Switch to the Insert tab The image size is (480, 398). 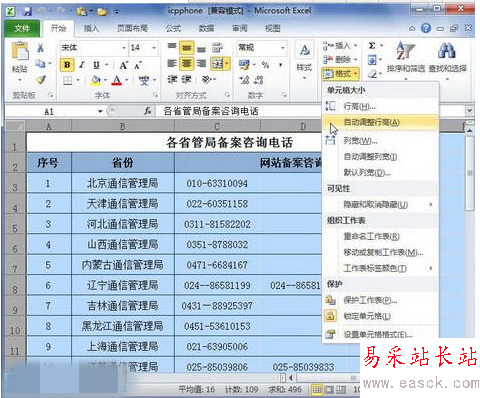pos(91,28)
